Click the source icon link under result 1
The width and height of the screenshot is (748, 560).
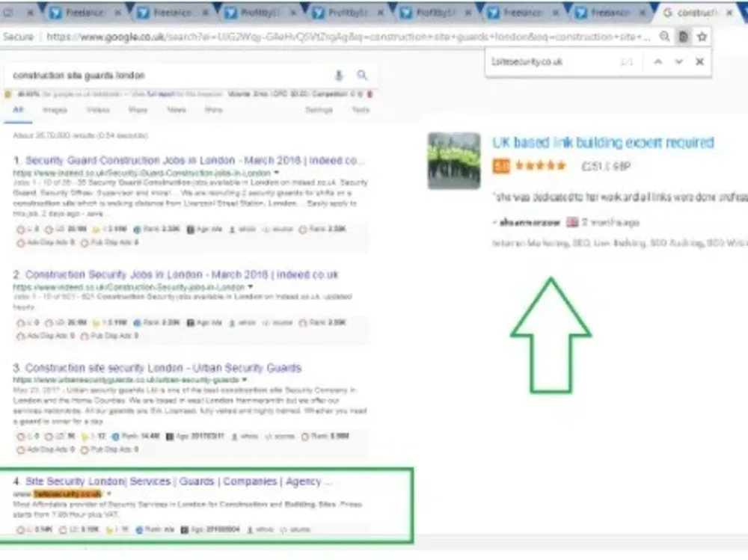(x=278, y=230)
